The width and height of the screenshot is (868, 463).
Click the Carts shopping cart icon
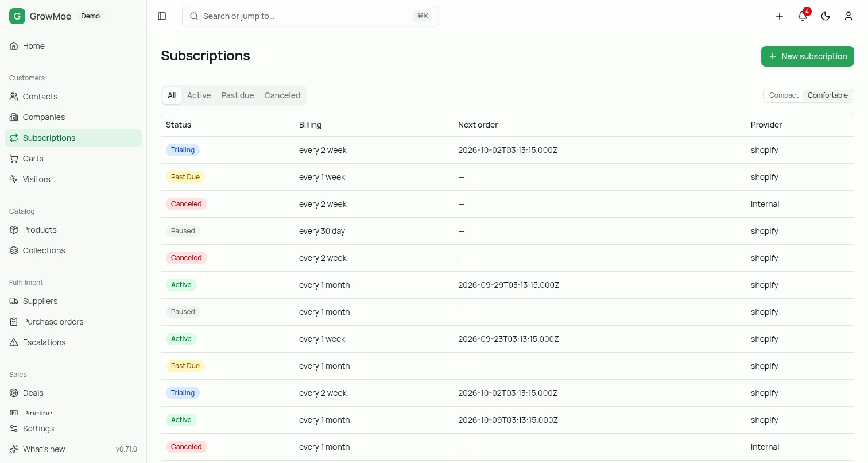click(14, 159)
